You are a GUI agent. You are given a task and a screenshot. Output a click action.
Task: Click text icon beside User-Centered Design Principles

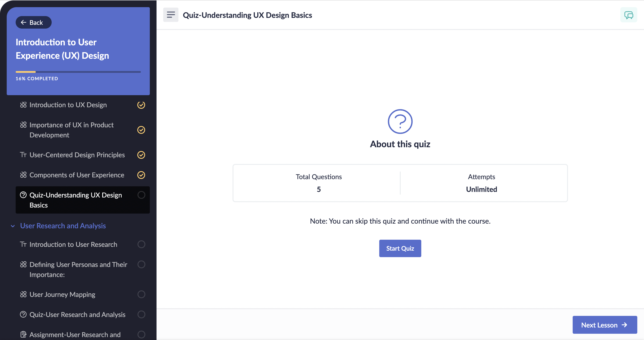click(x=23, y=155)
